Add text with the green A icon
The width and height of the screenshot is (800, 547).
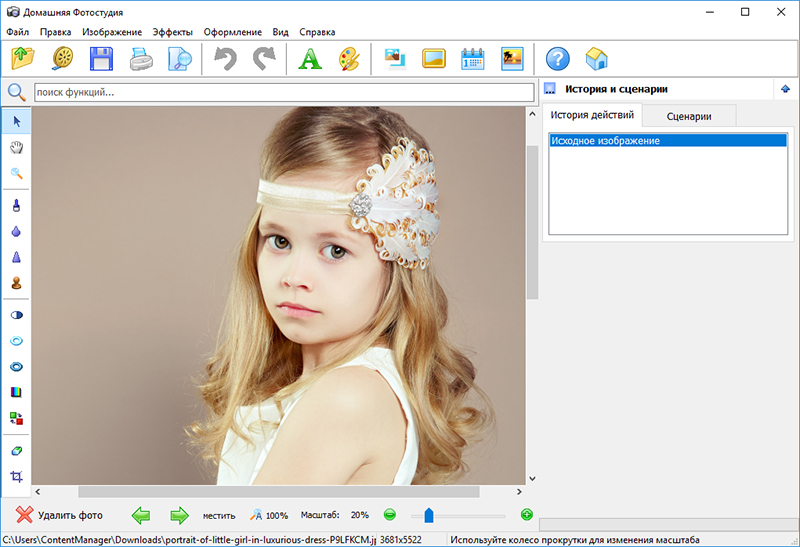click(x=310, y=59)
